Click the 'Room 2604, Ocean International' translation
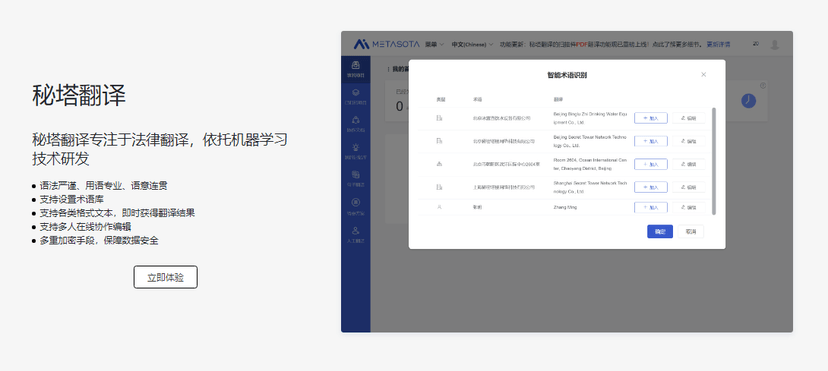Viewport: 828px width, 371px height. coord(590,164)
